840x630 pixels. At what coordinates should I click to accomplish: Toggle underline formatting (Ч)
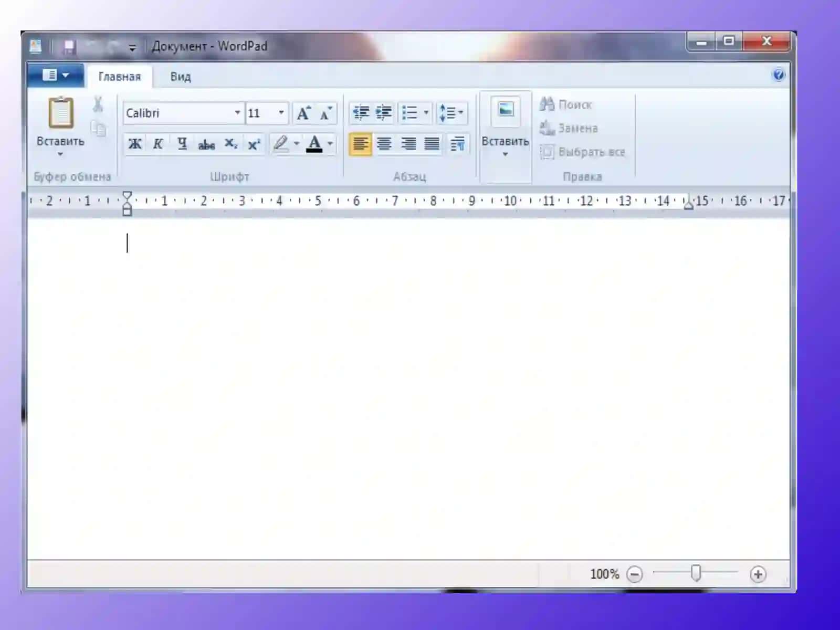point(182,144)
